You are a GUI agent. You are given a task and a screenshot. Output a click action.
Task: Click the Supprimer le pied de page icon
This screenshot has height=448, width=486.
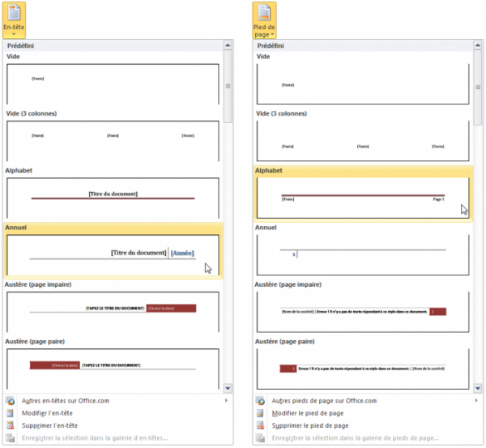tap(260, 425)
